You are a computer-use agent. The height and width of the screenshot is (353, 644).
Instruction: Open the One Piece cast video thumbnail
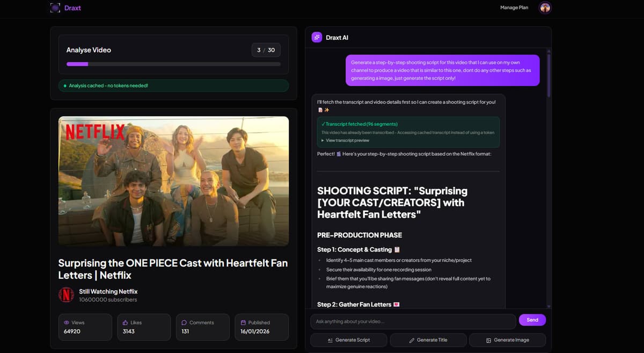click(173, 181)
